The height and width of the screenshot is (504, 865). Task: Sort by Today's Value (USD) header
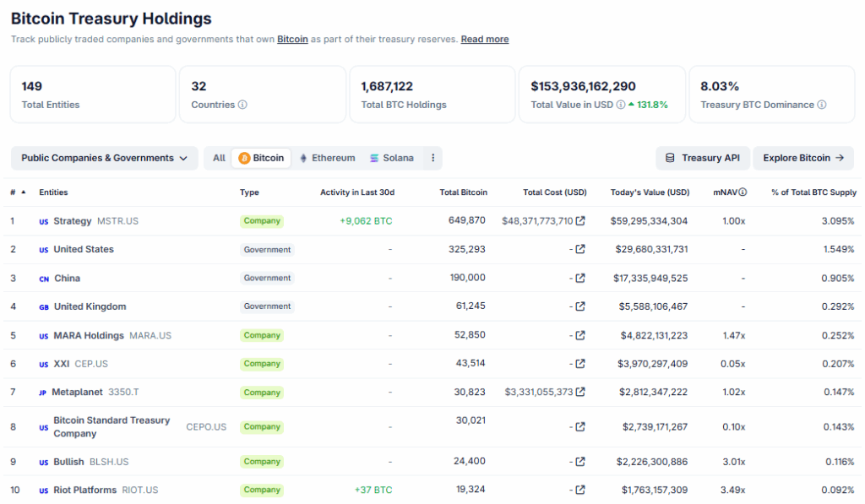(650, 192)
